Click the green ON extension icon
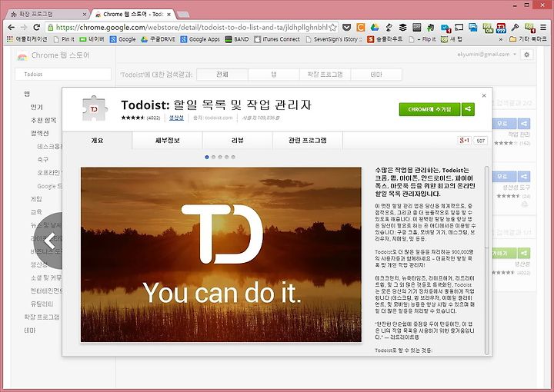This screenshot has height=392, width=554. coord(487,28)
